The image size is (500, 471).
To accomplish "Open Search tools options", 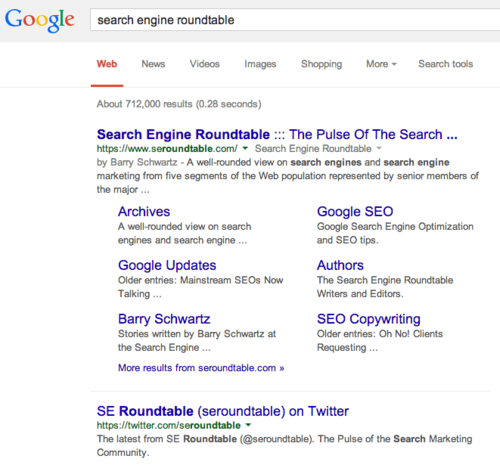I will click(x=446, y=64).
